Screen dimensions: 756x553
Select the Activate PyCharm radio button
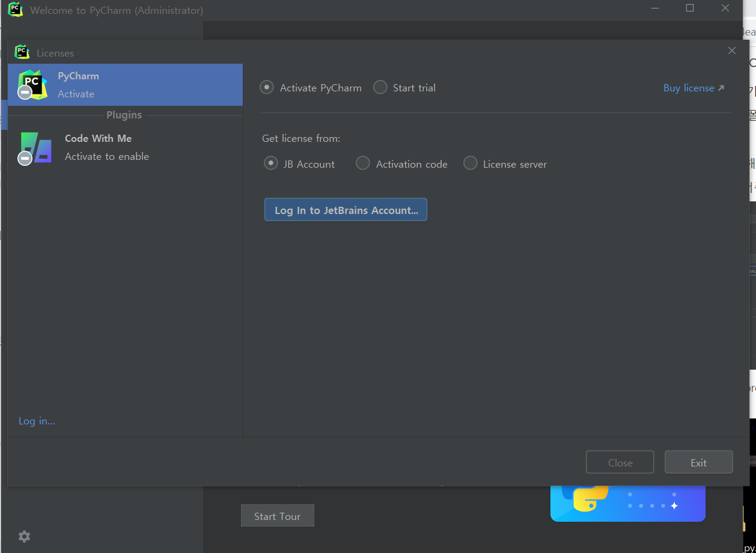(x=267, y=88)
